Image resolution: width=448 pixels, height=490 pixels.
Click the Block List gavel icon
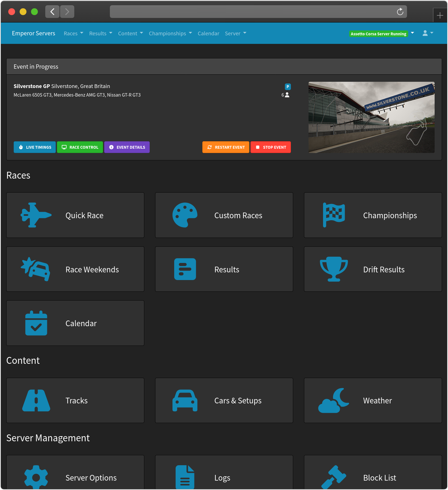click(334, 477)
